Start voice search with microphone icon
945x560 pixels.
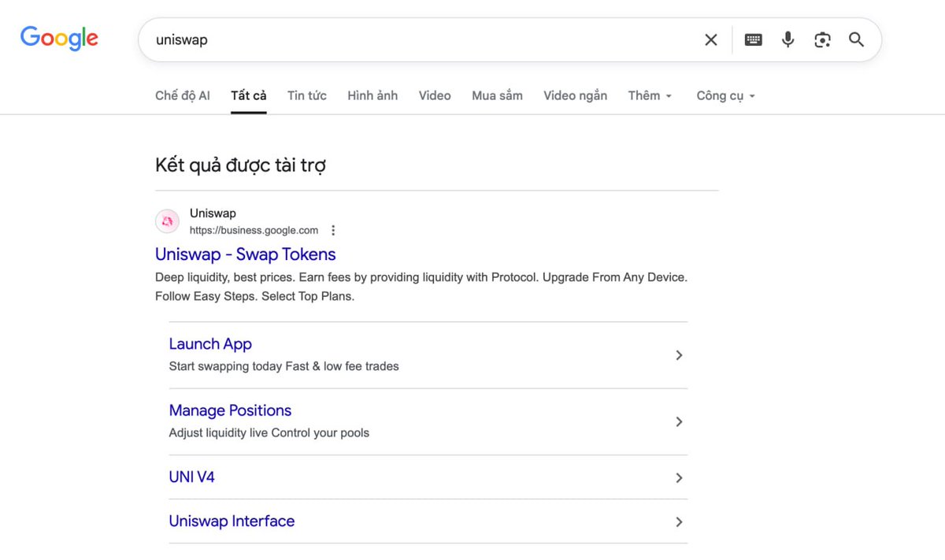(787, 39)
